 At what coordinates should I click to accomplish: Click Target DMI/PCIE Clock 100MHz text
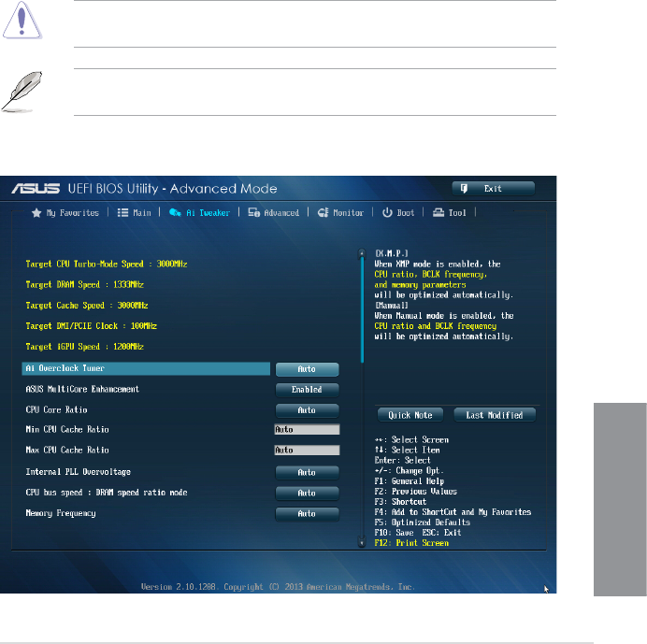tap(92, 326)
